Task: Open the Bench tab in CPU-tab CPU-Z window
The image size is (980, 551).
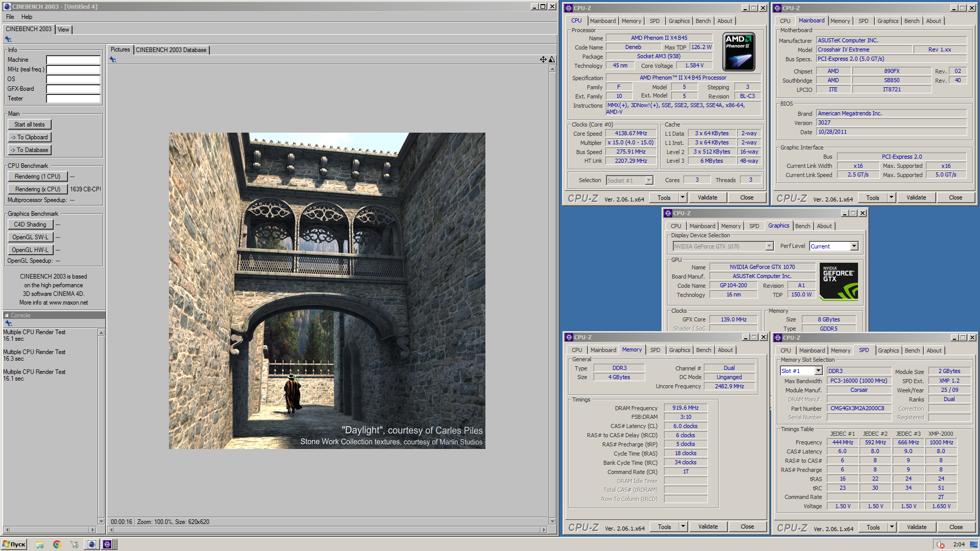Action: click(703, 21)
